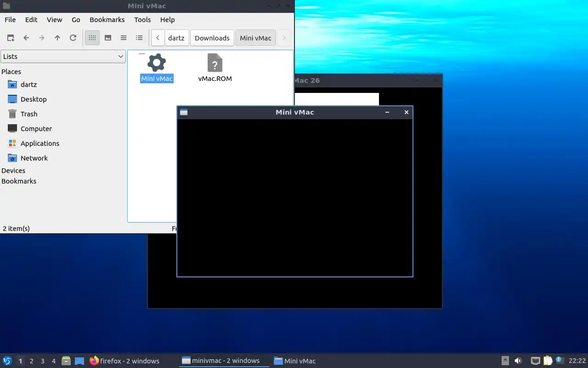Switch to workspace 4
The image size is (588, 368).
coord(53,361)
